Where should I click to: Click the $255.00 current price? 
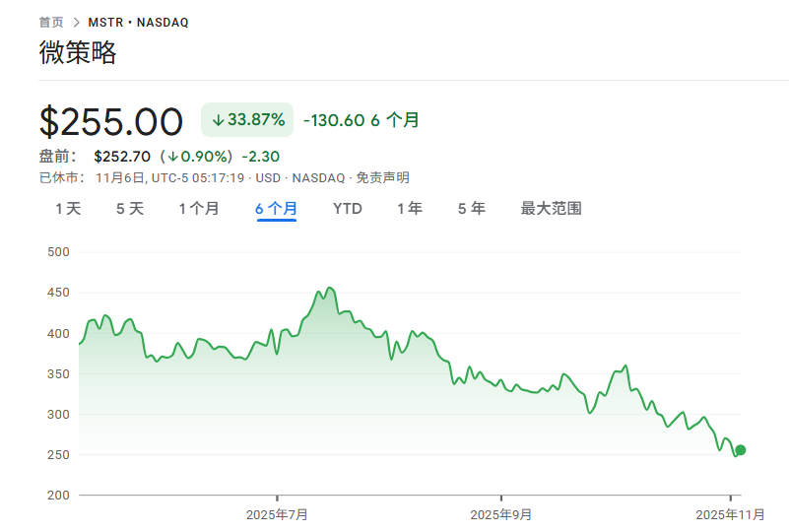click(x=111, y=122)
